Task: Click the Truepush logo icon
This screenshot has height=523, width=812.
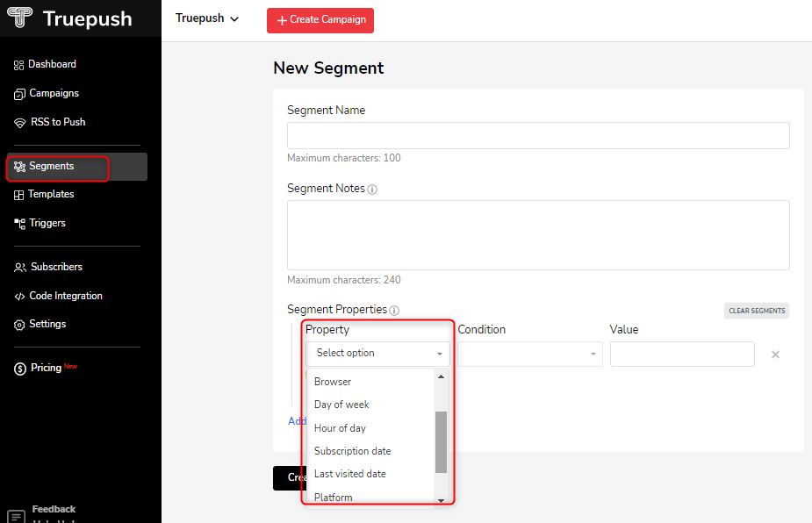Action: [19, 17]
